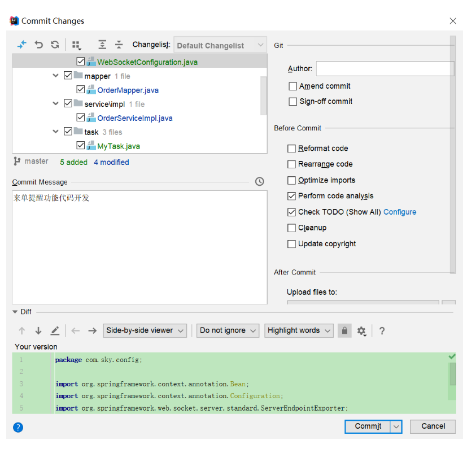Open the Default Changelist dropdown

pos(220,45)
